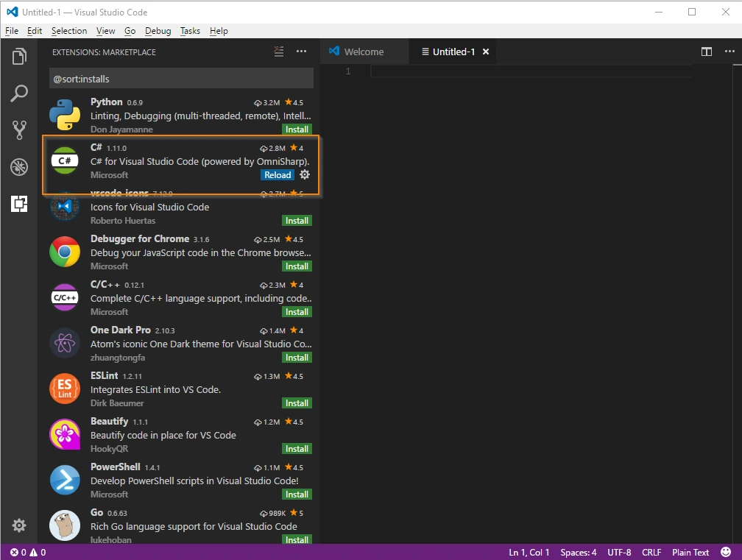
Task: Select the Extensions icon in activity bar
Action: (19, 204)
